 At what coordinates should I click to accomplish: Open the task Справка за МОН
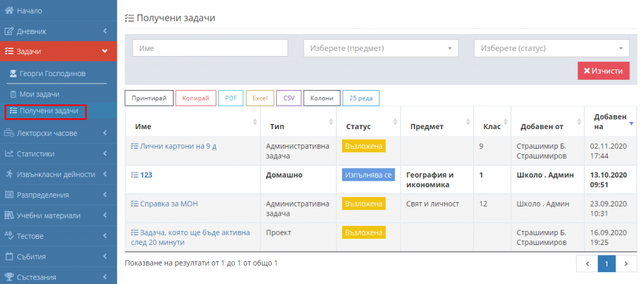(169, 204)
